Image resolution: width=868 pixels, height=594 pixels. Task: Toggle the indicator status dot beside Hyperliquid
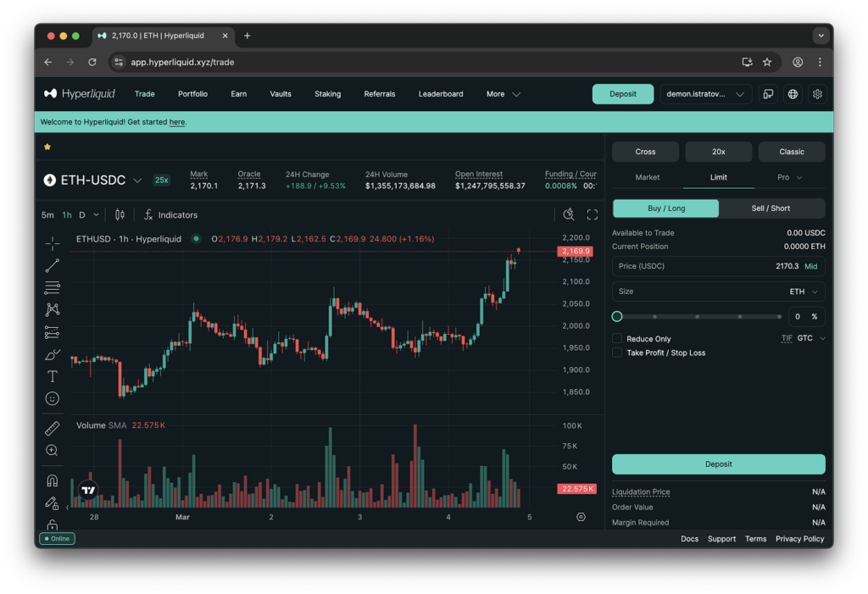tap(196, 239)
